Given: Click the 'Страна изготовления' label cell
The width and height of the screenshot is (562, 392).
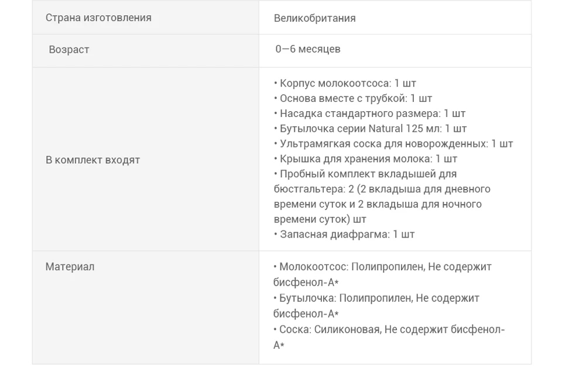Looking at the screenshot, I should point(146,18).
